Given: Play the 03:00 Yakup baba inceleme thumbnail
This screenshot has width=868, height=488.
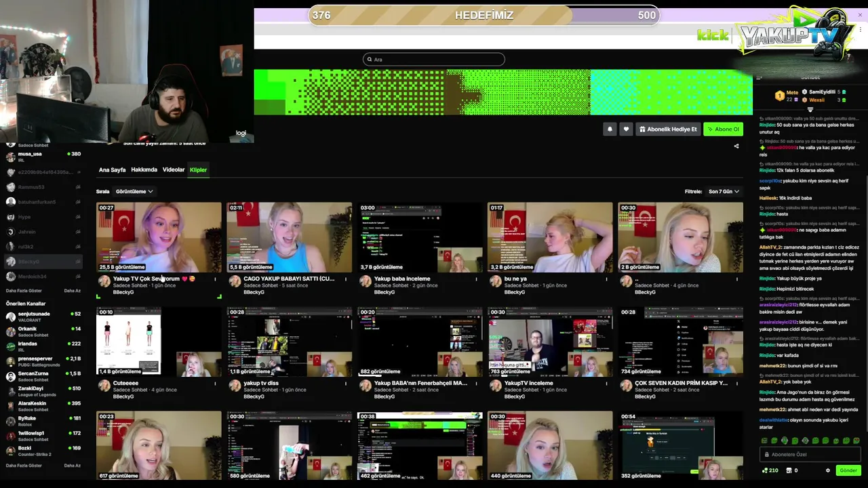Looking at the screenshot, I should (x=419, y=237).
